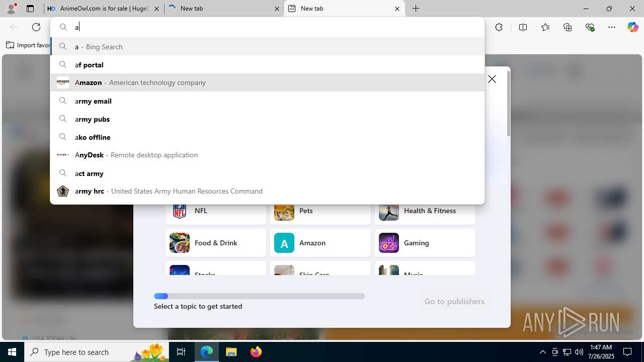
Task: Click the Amazon 'A' topic icon
Action: 284,243
